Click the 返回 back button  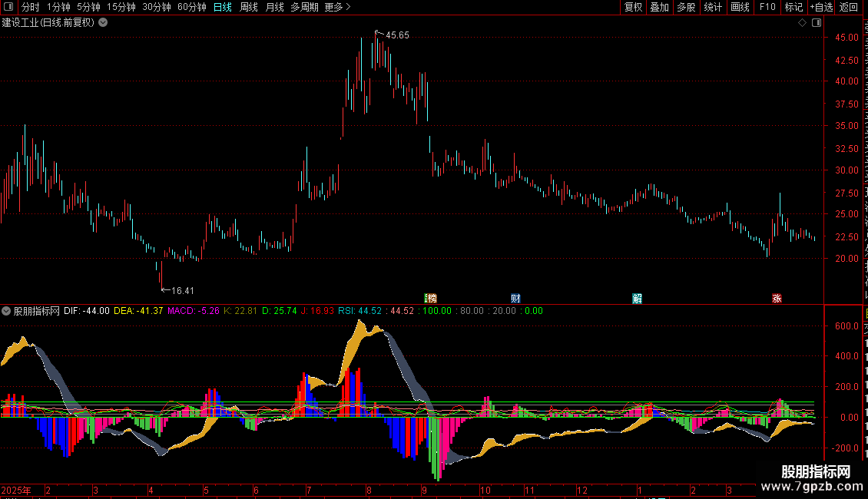pos(849,7)
